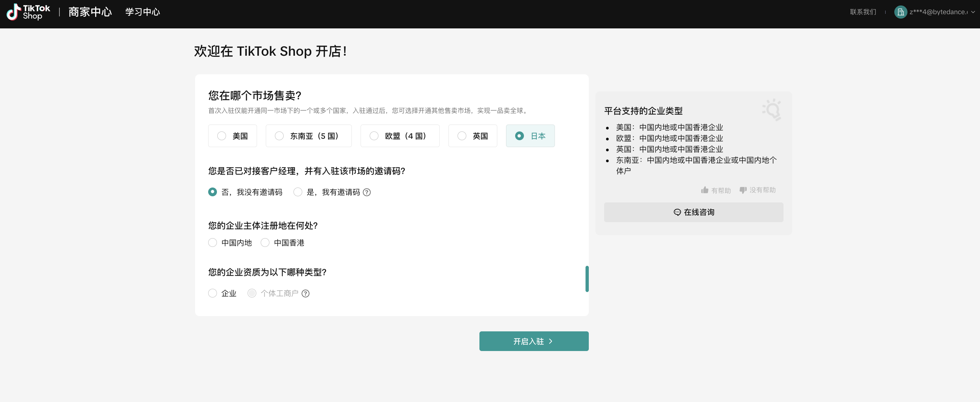This screenshot has width=980, height=402.
Task: Click the account avatar icon
Action: pyautogui.click(x=900, y=12)
